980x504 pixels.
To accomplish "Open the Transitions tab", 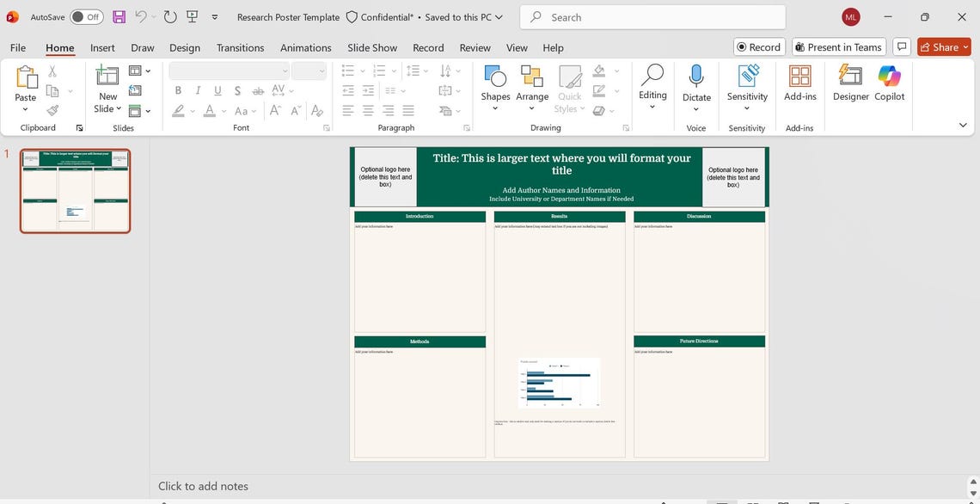I will pos(240,47).
